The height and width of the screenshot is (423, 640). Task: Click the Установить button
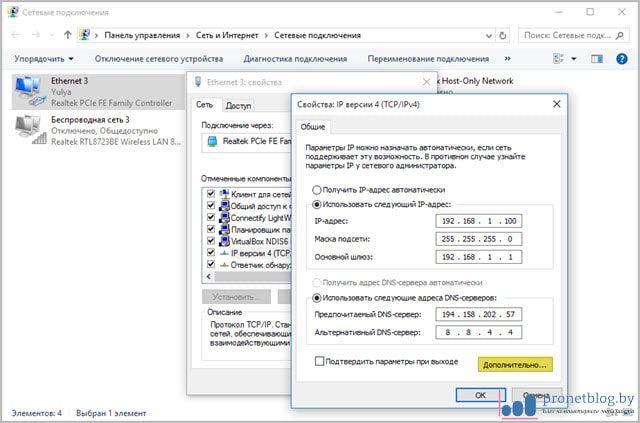coord(236,297)
